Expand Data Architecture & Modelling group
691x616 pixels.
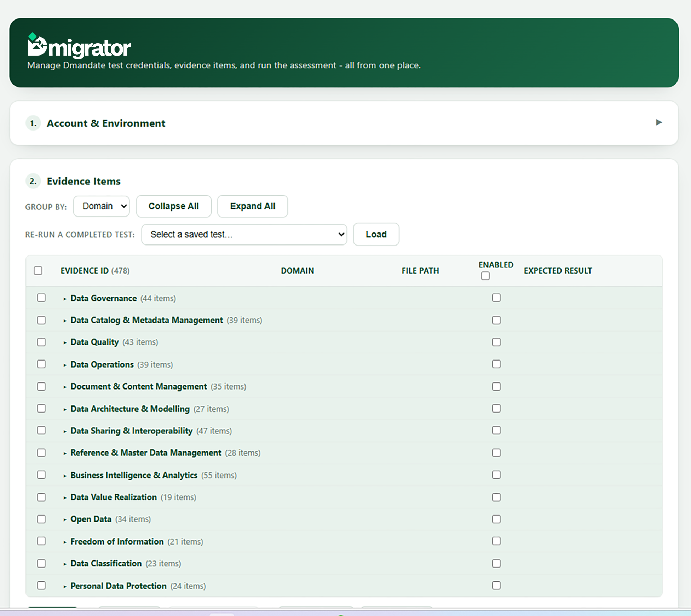point(65,409)
